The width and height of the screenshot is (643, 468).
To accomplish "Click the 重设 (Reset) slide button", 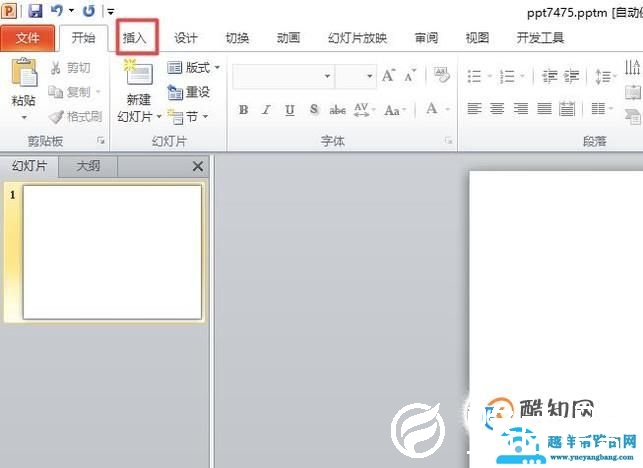I will click(x=189, y=92).
